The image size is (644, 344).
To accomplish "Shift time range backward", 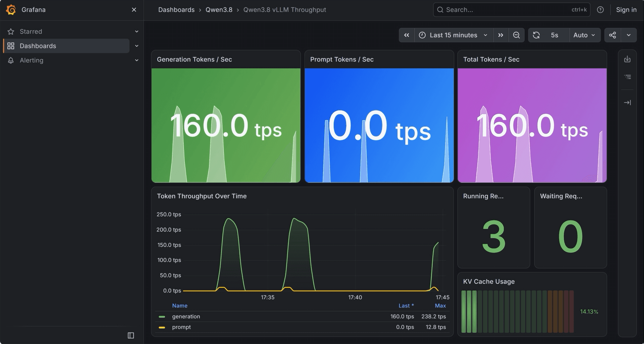I will tap(407, 35).
